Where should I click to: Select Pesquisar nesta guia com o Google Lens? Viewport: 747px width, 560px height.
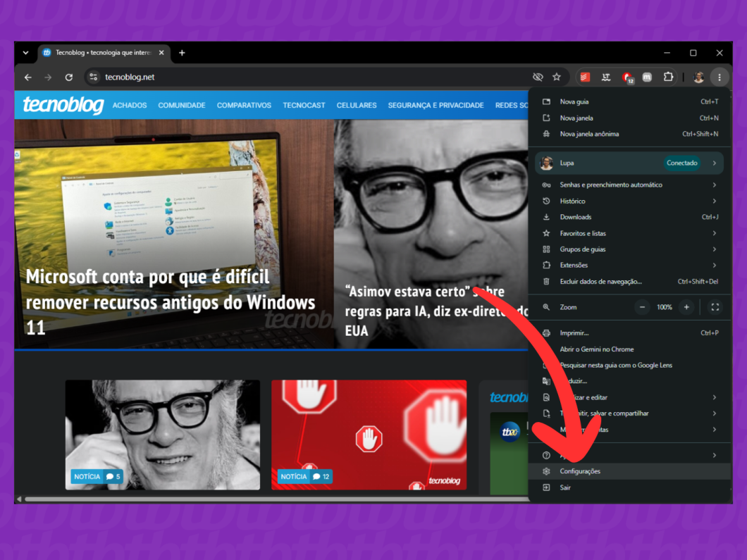pos(630,366)
